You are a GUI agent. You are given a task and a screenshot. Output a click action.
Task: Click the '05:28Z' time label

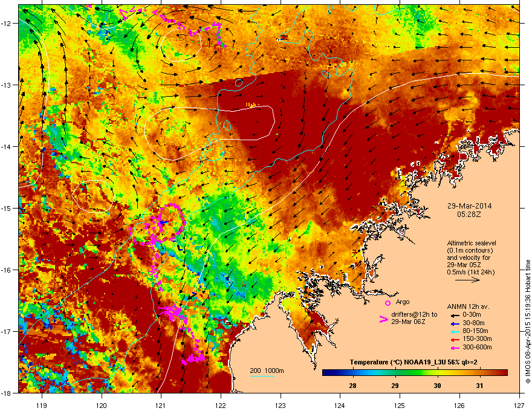click(469, 215)
